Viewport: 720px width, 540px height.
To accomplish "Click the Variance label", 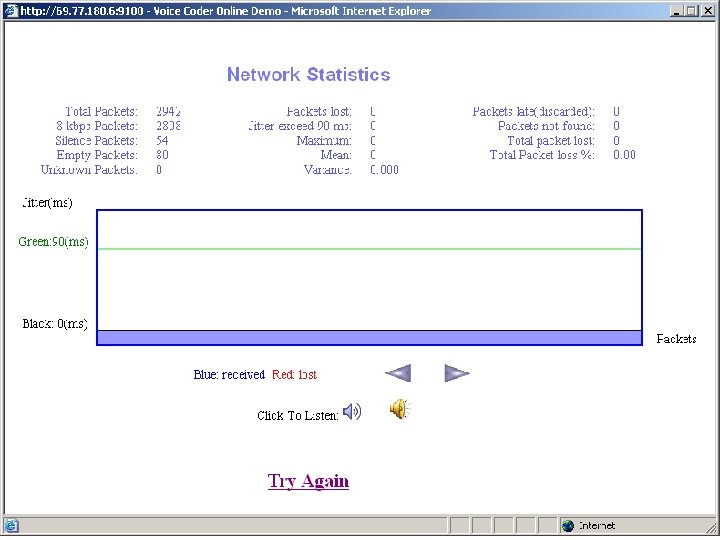I will tap(328, 170).
